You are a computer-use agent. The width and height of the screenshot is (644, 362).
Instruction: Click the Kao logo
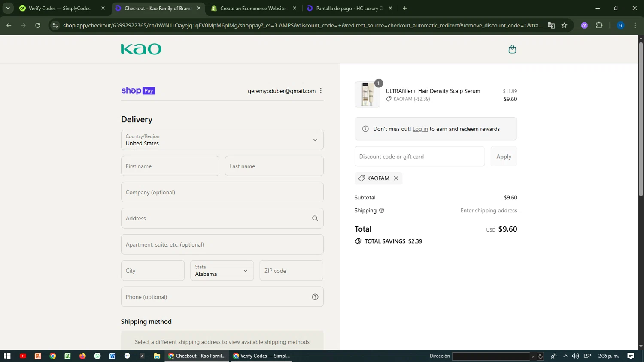click(x=141, y=49)
